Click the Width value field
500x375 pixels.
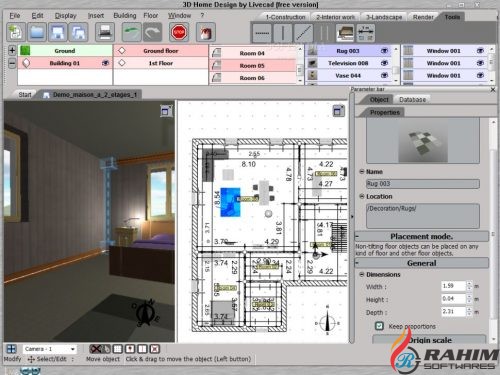[x=453, y=286]
